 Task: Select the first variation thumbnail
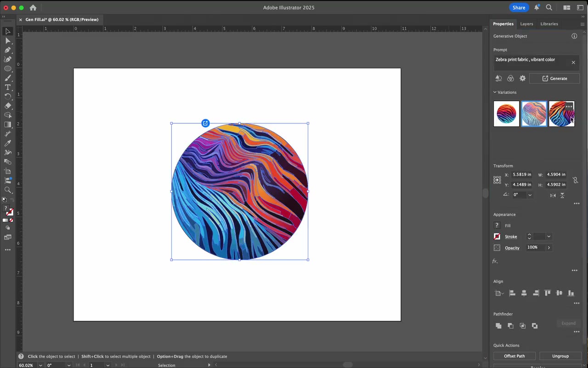pyautogui.click(x=506, y=114)
